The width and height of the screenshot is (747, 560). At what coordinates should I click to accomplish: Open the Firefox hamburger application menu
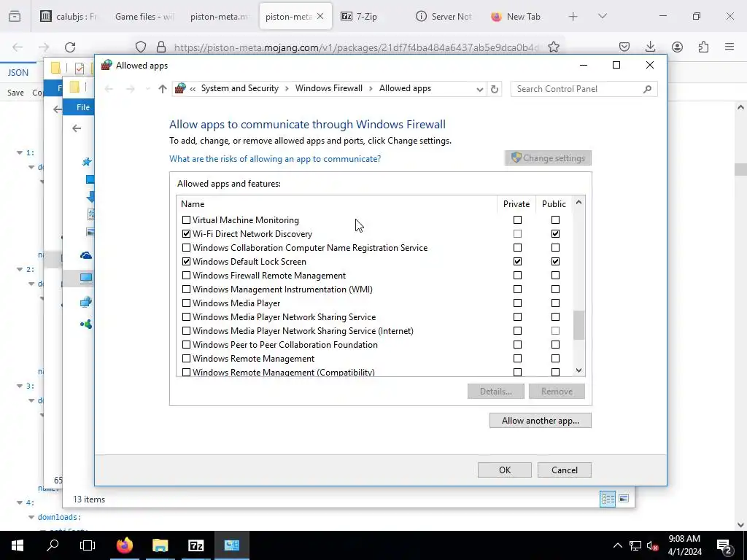click(x=729, y=47)
